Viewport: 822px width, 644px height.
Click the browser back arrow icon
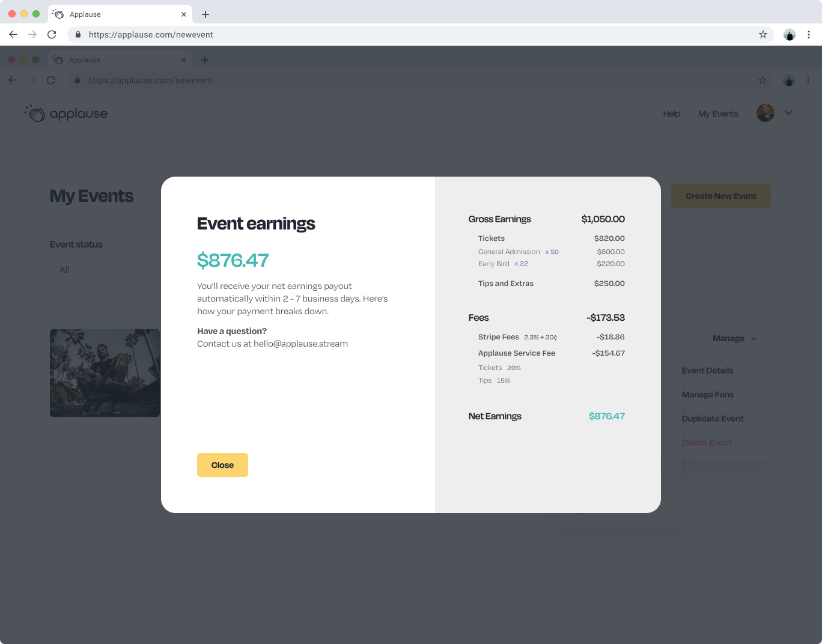[x=13, y=35]
